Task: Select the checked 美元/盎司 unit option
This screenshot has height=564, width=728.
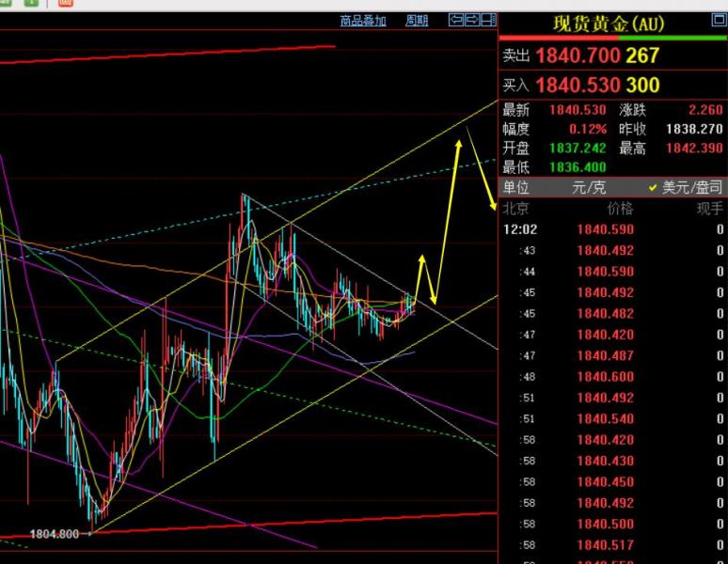Action: click(x=687, y=188)
